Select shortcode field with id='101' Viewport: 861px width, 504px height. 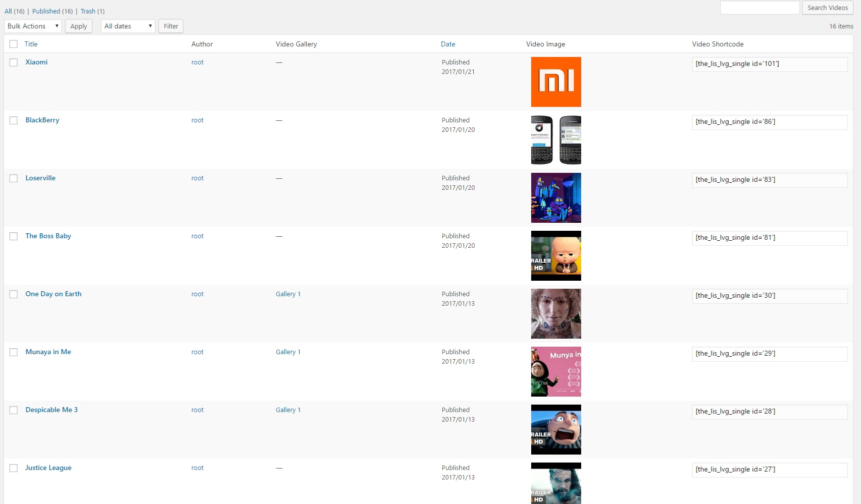[770, 64]
